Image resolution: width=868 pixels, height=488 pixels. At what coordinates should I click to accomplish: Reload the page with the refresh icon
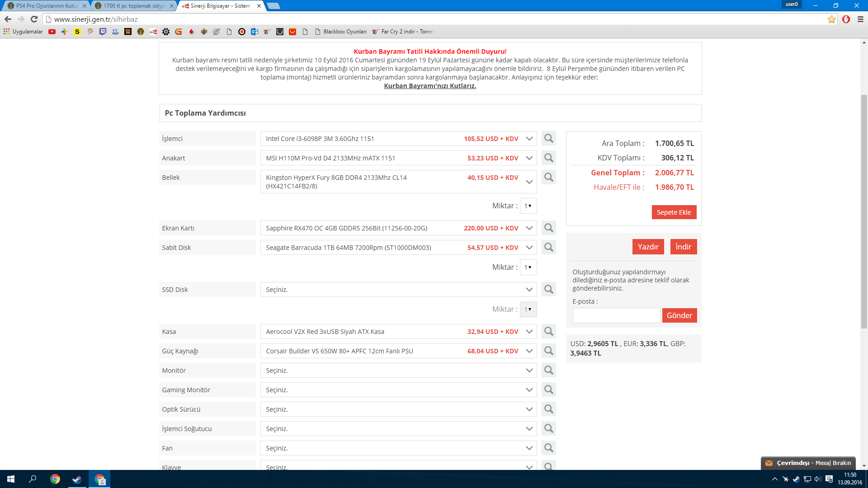click(x=34, y=19)
